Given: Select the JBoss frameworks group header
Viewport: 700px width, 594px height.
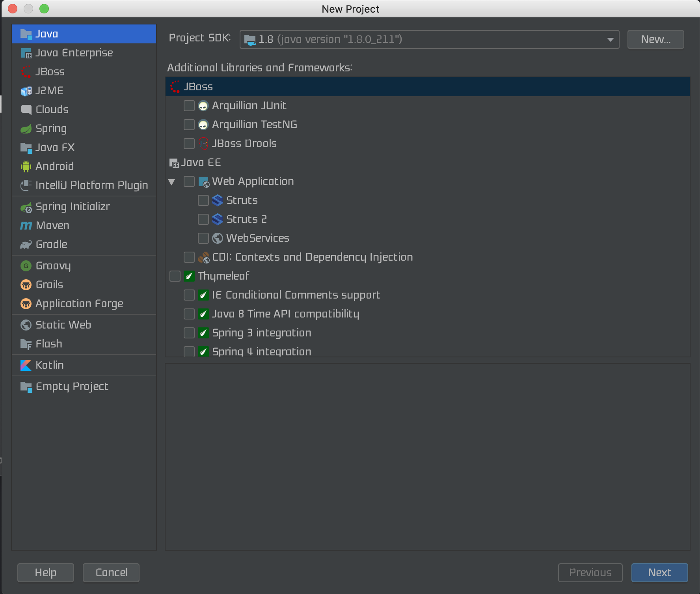Looking at the screenshot, I should coord(428,87).
